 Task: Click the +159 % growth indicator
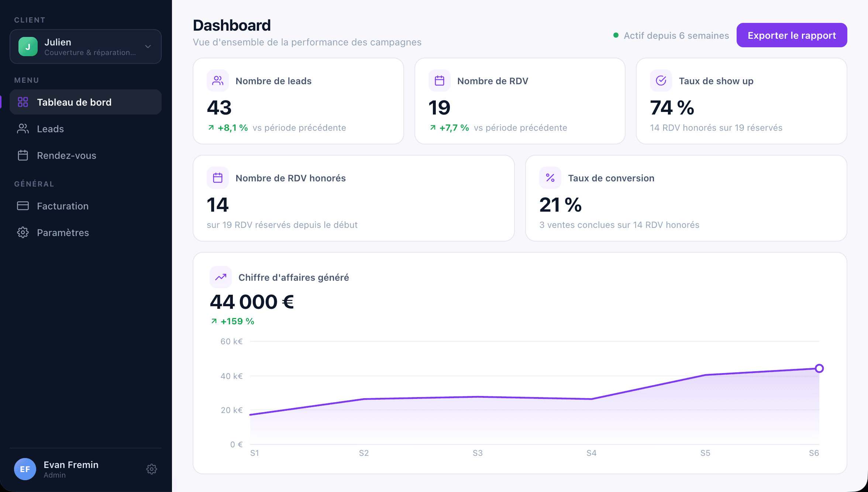(x=237, y=321)
